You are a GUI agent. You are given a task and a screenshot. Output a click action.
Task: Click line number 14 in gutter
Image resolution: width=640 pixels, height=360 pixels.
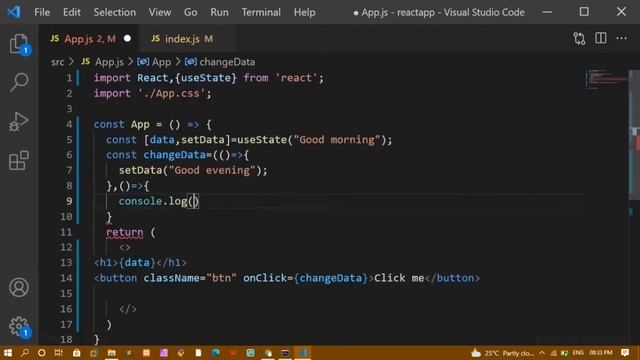coord(66,278)
